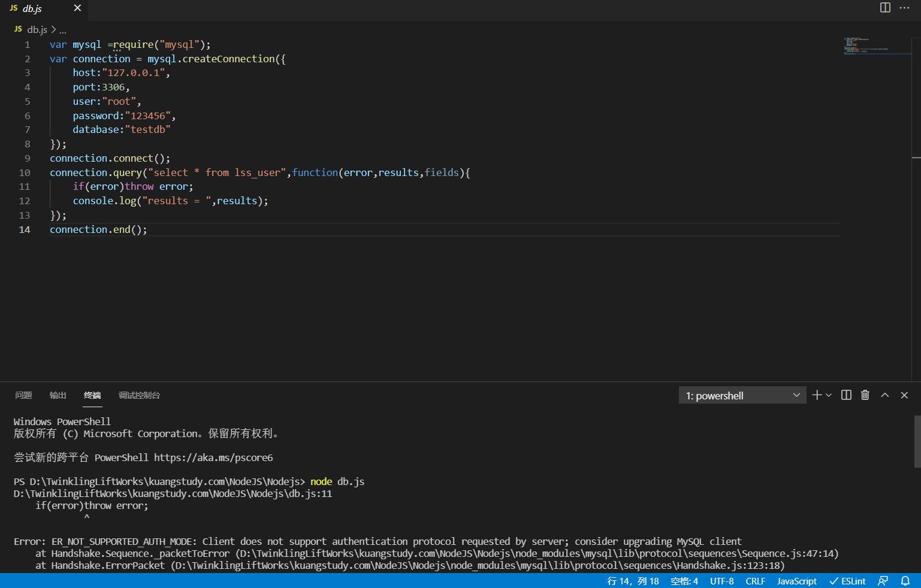This screenshot has width=921, height=588.
Task: Maximize the panel with the up chevron
Action: click(x=884, y=395)
